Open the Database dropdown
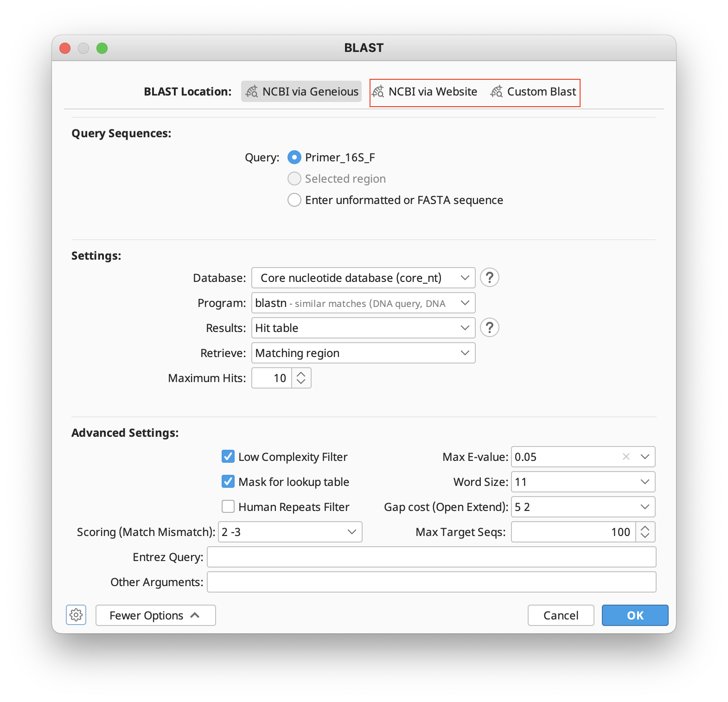The height and width of the screenshot is (702, 728). 363,278
